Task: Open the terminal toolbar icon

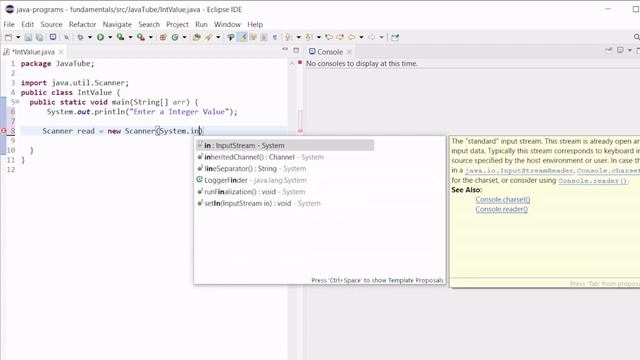Action: (x=53, y=37)
